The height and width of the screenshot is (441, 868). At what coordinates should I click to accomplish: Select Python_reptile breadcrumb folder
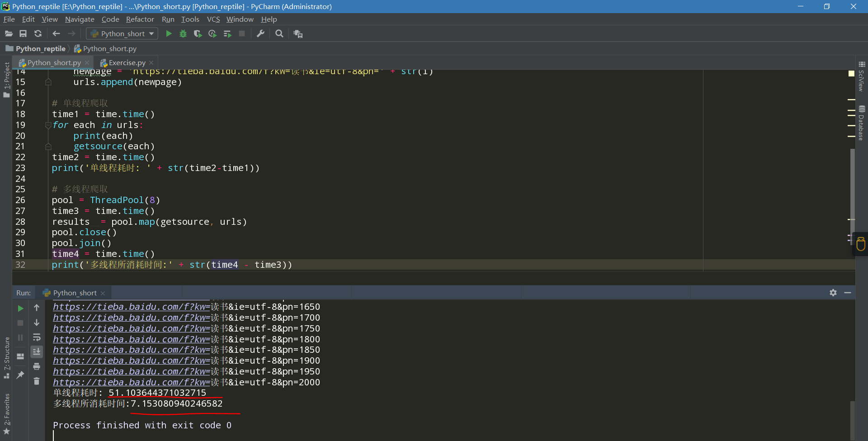click(x=36, y=48)
